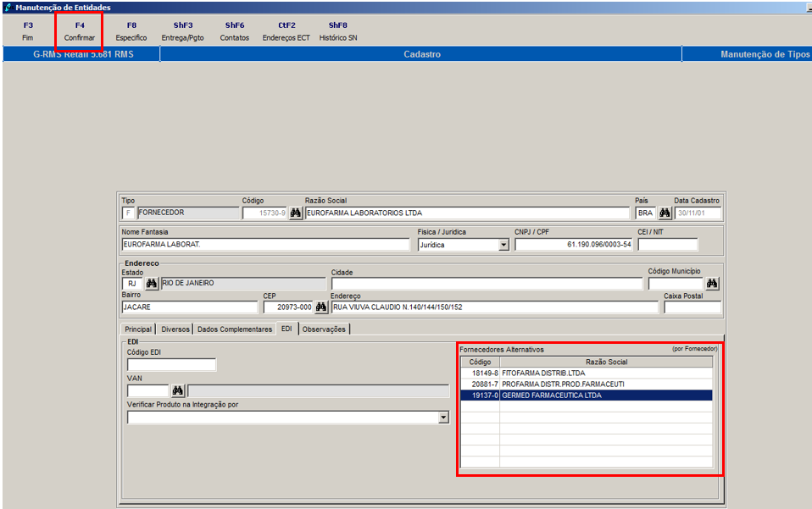The width and height of the screenshot is (812, 509).
Task: Open CtF2 Endereços ECT option
Action: 286,31
